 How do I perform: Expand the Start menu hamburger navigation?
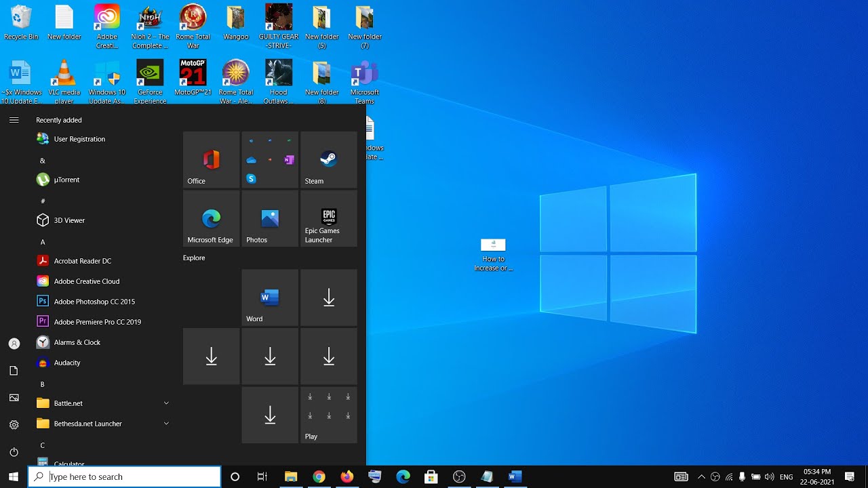coord(14,120)
